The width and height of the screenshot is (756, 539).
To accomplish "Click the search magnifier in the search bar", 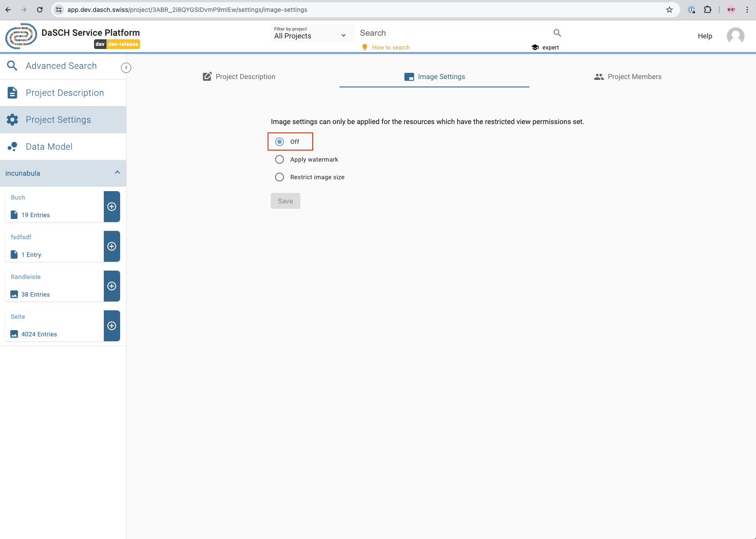I will tap(556, 33).
